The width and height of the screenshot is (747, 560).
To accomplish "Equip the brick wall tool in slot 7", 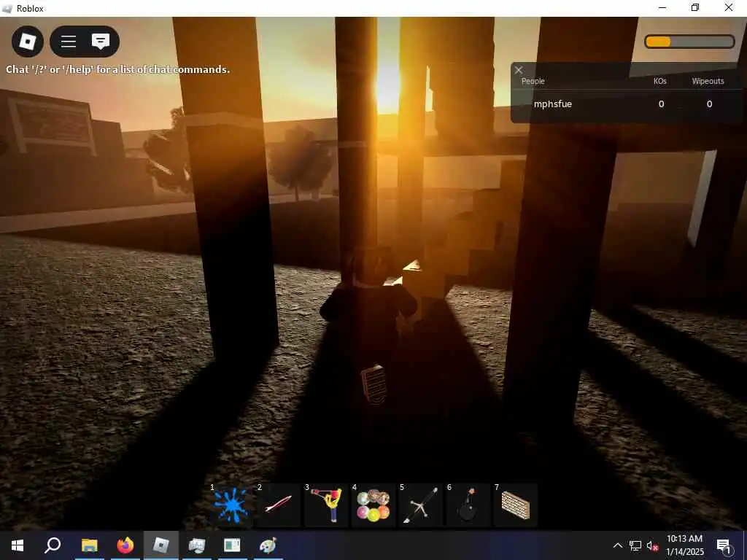I will tap(516, 505).
